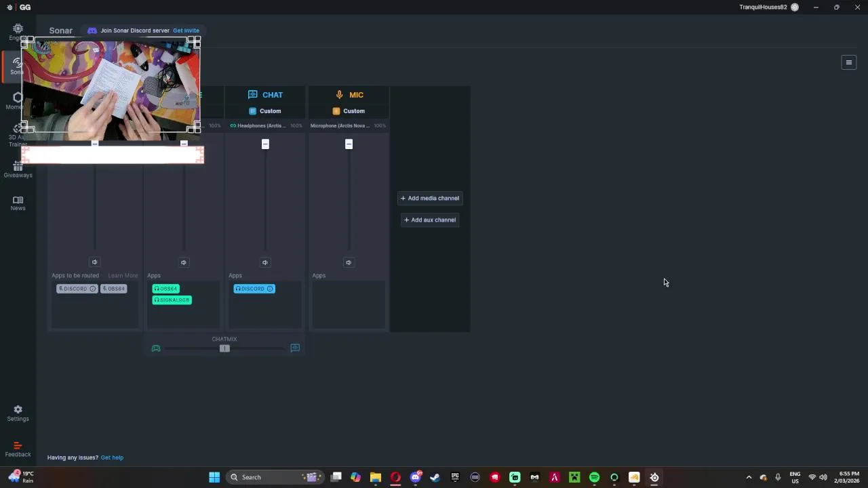
Task: Click the Windows Start button
Action: click(214, 477)
